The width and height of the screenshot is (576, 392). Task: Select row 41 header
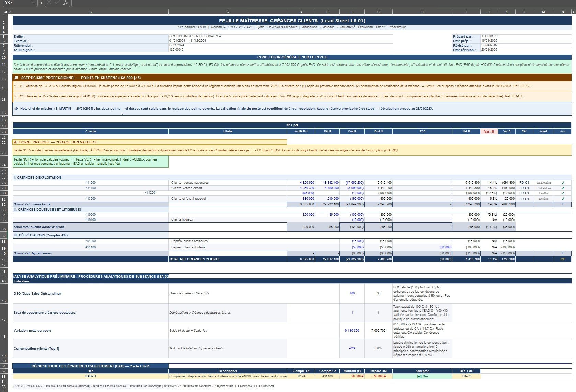[x=4, y=260]
